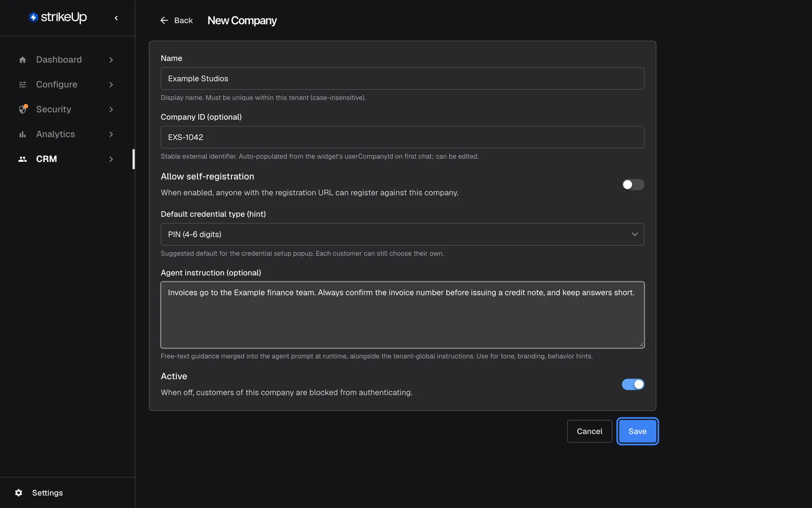The image size is (812, 508).
Task: Click the Security shield icon
Action: (x=23, y=109)
